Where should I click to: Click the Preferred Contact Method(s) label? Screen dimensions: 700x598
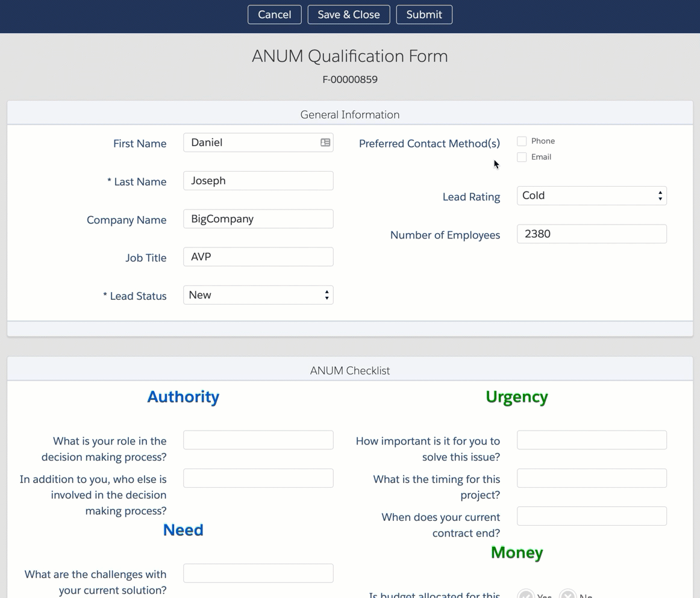click(430, 143)
